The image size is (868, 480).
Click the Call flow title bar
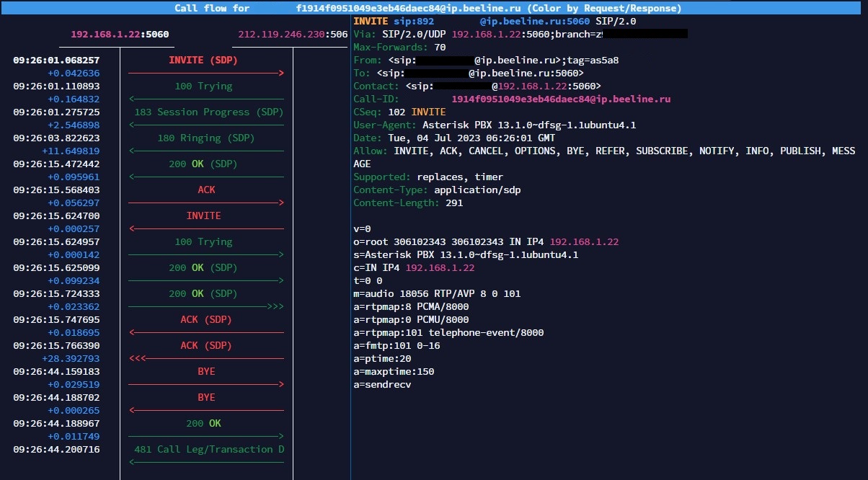428,9
